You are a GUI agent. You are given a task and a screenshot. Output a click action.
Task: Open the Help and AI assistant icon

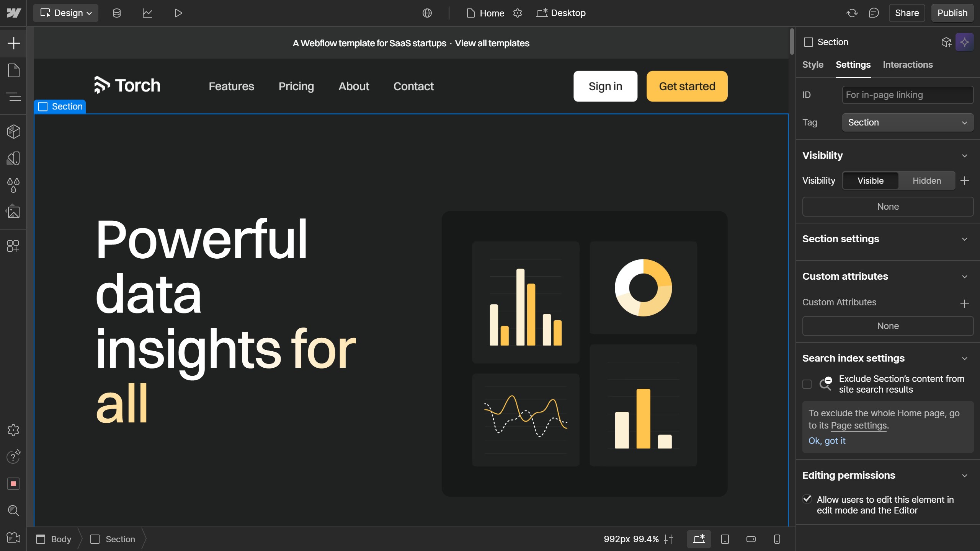coord(13,456)
